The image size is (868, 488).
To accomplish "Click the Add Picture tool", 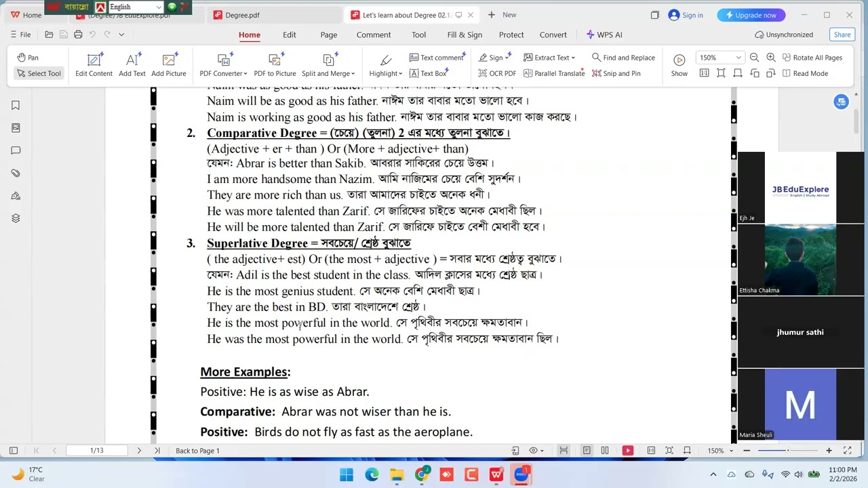I will click(169, 65).
